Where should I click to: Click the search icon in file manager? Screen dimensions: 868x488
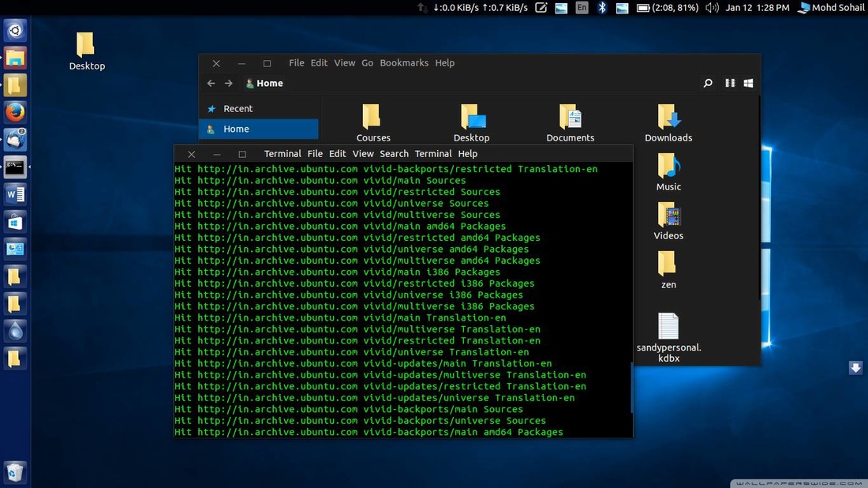tap(708, 83)
